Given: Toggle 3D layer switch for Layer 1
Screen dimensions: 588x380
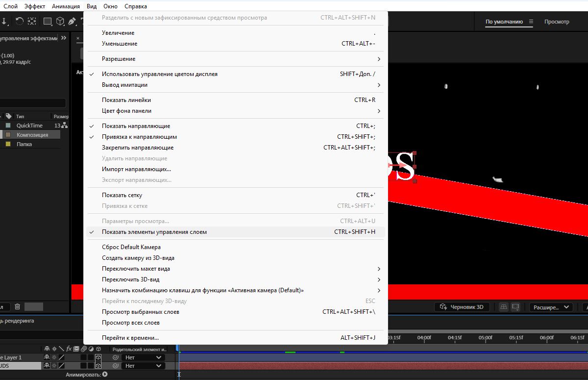Looking at the screenshot, I should click(x=98, y=358).
